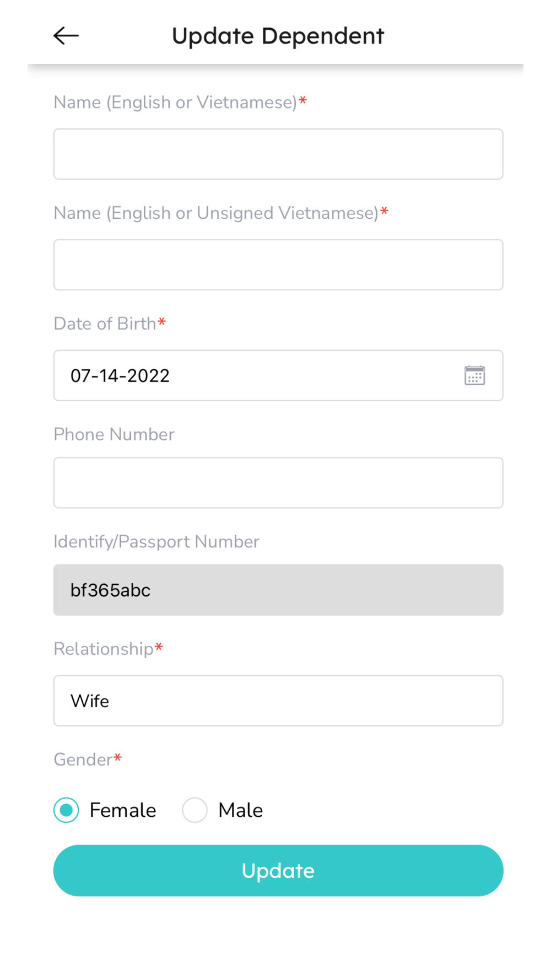Focus the Name (English or Vietnamese) input
The image size is (551, 980).
tap(278, 154)
